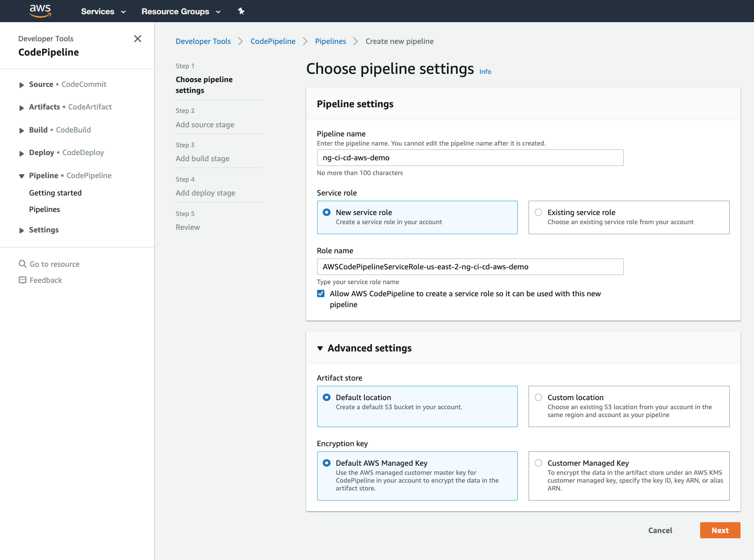This screenshot has width=754, height=560.
Task: Click the pin shortcut icon in top bar
Action: coord(241,11)
